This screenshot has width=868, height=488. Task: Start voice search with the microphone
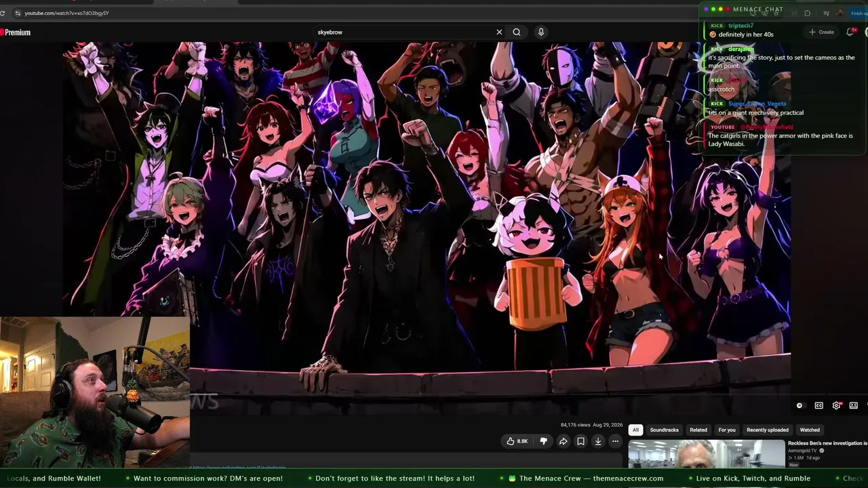pyautogui.click(x=541, y=32)
